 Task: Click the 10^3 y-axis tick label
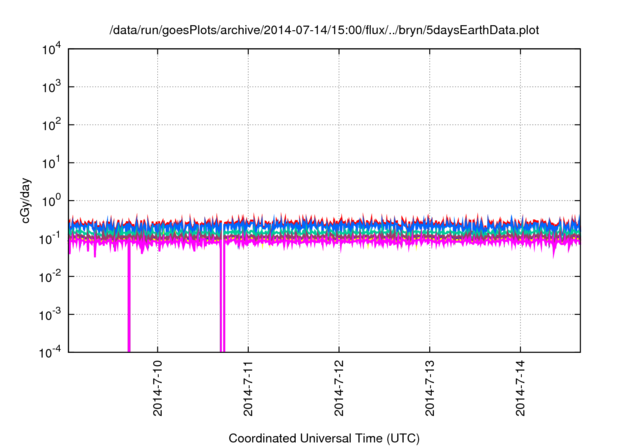pos(51,87)
